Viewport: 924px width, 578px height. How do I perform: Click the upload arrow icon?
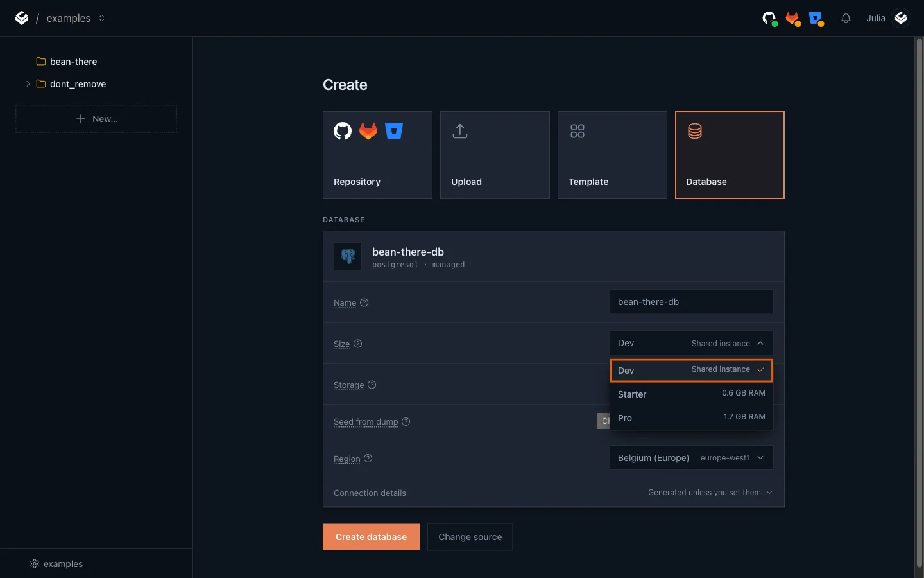coord(460,131)
